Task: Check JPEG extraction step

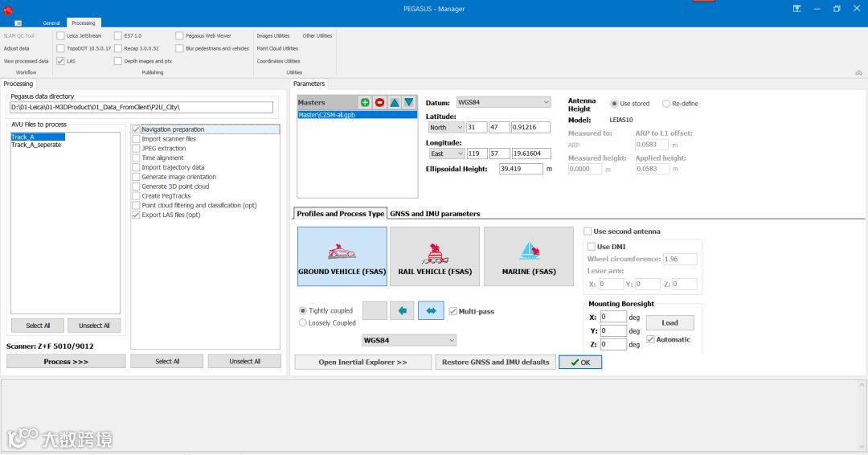Action: (x=136, y=149)
